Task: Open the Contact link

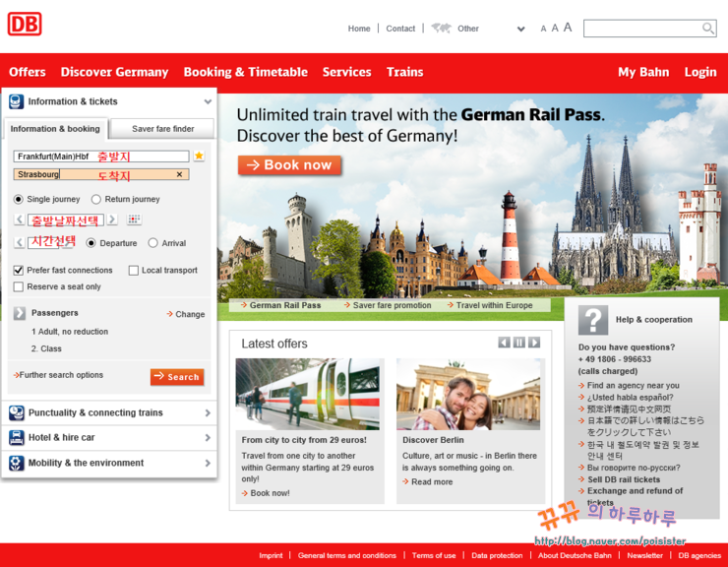Action: click(400, 29)
